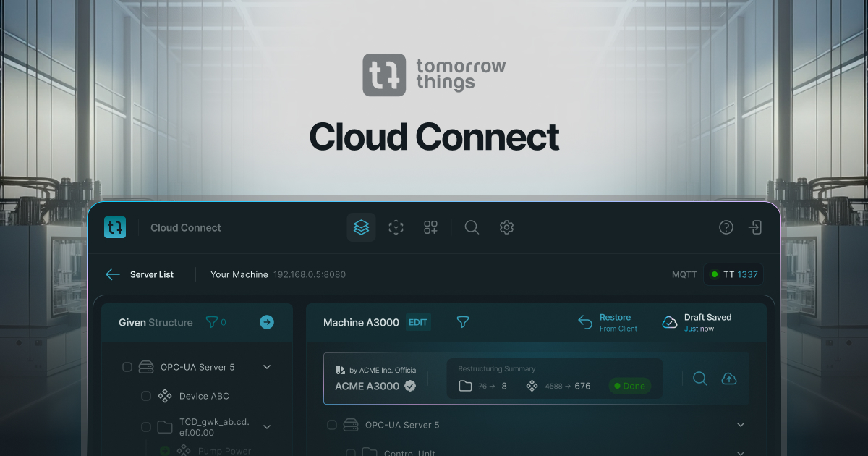Open the help icon in the top right

(726, 227)
